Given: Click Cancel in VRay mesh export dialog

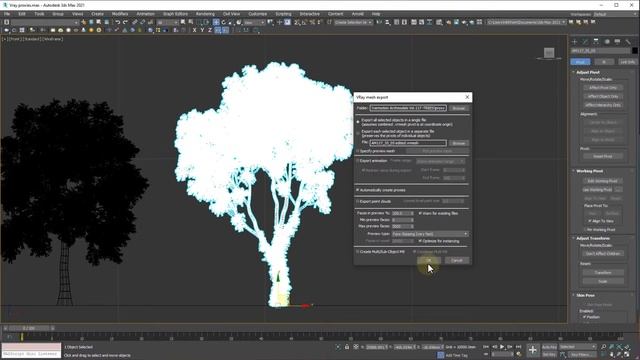Looking at the screenshot, I should pyautogui.click(x=457, y=260).
